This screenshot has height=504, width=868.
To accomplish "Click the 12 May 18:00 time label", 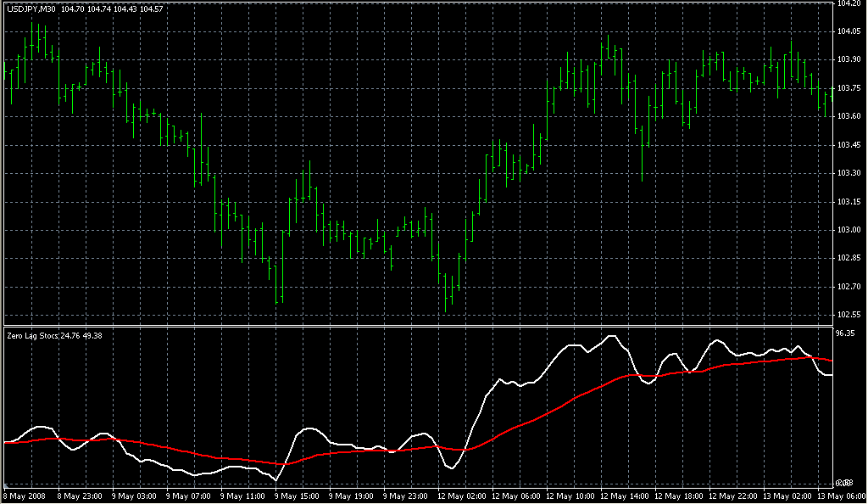I will (x=679, y=496).
